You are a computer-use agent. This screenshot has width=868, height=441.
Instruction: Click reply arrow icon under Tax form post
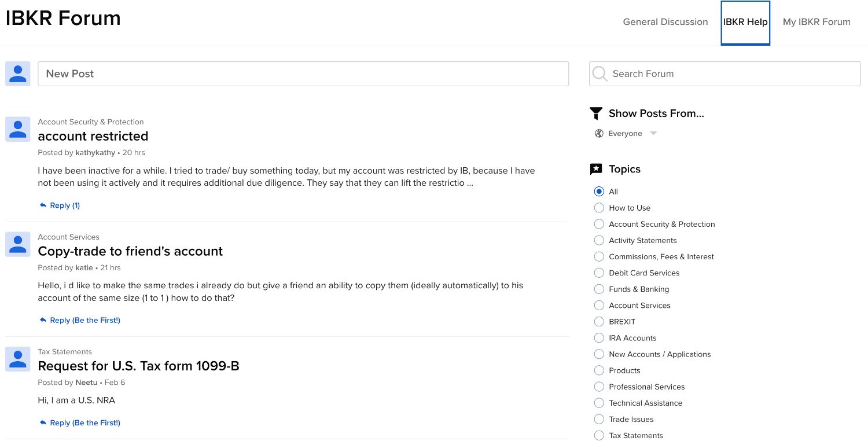point(43,423)
